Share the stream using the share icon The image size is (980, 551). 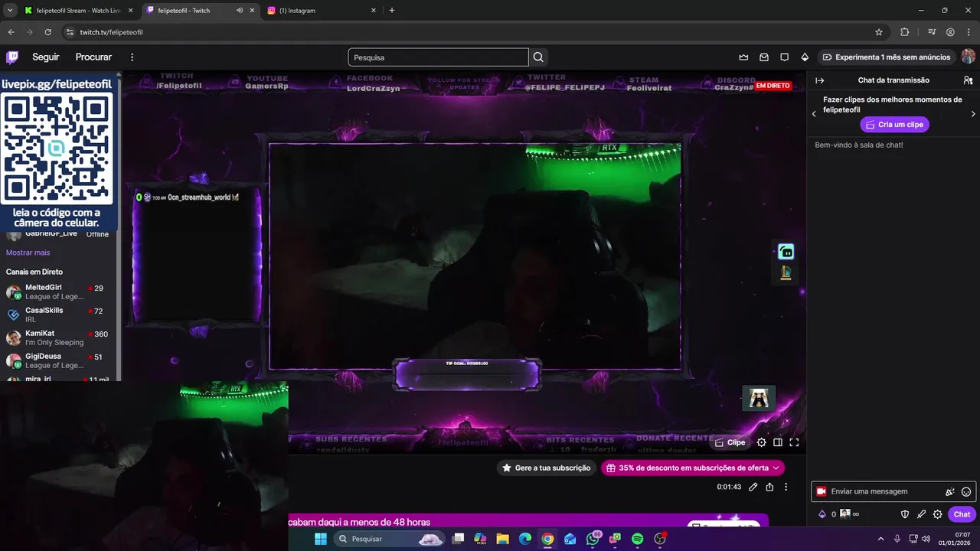[x=769, y=487]
